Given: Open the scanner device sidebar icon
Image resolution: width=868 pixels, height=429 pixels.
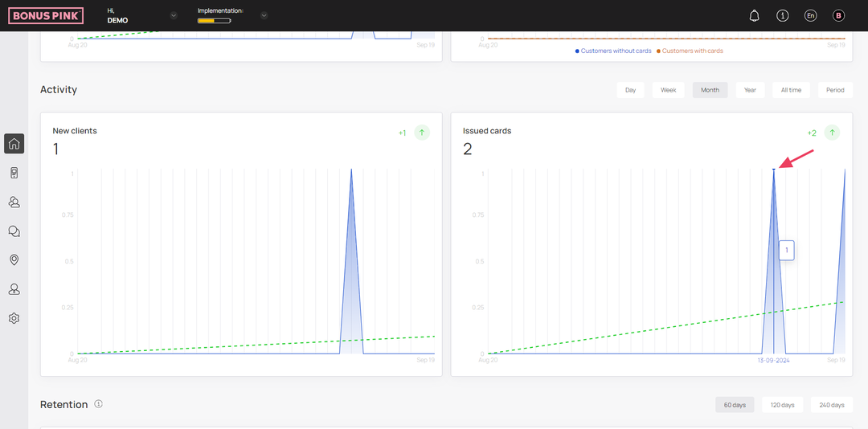Looking at the screenshot, I should pyautogui.click(x=14, y=174).
